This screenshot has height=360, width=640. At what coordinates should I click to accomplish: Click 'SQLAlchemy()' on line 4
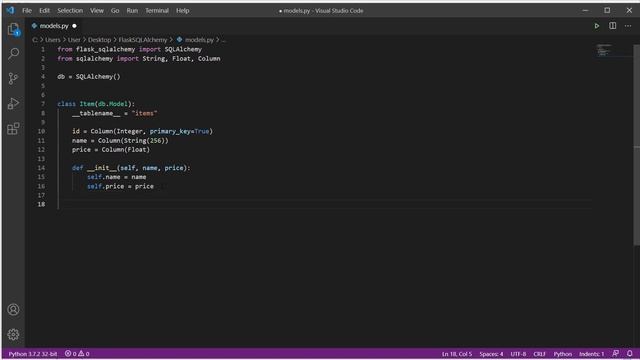click(x=98, y=76)
